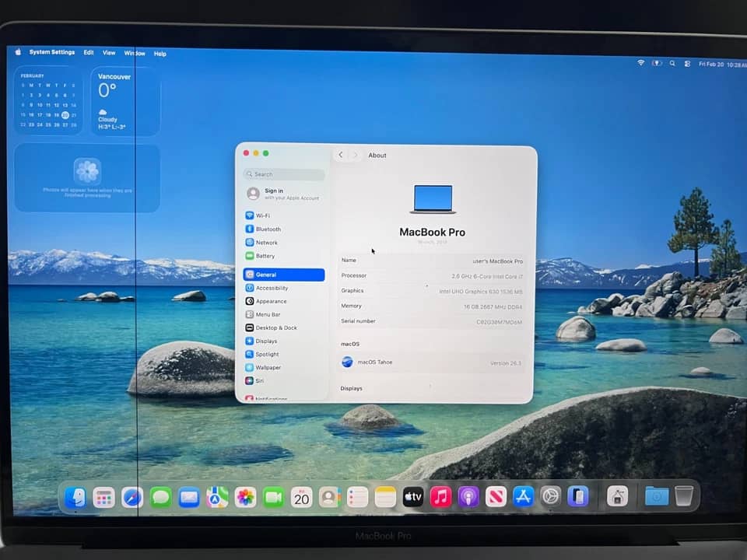Open Control Center in menu bar
747x560 pixels.
[687, 63]
